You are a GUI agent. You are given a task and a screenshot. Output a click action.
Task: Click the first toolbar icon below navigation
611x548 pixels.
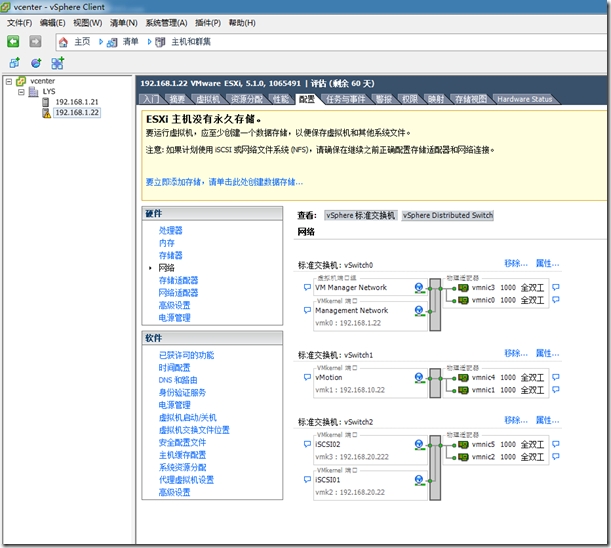(x=14, y=63)
